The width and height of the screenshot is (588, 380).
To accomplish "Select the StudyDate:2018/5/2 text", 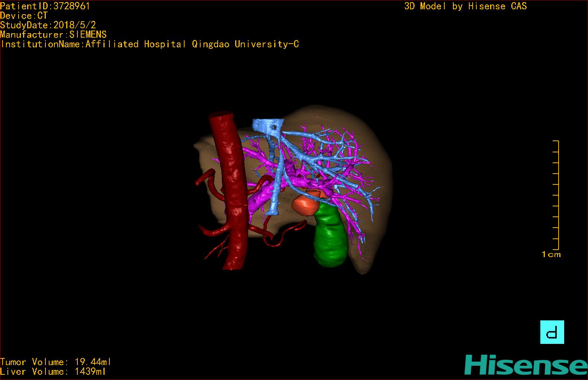I will (48, 25).
